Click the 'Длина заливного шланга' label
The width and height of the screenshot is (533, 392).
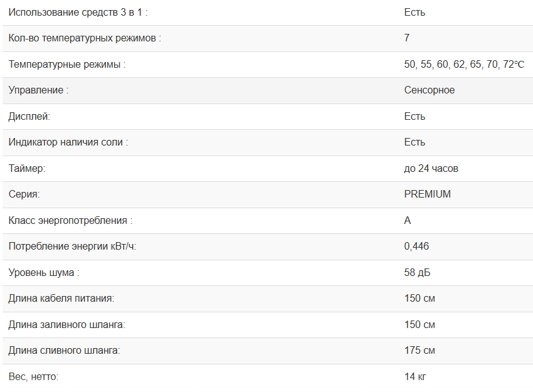tap(67, 325)
